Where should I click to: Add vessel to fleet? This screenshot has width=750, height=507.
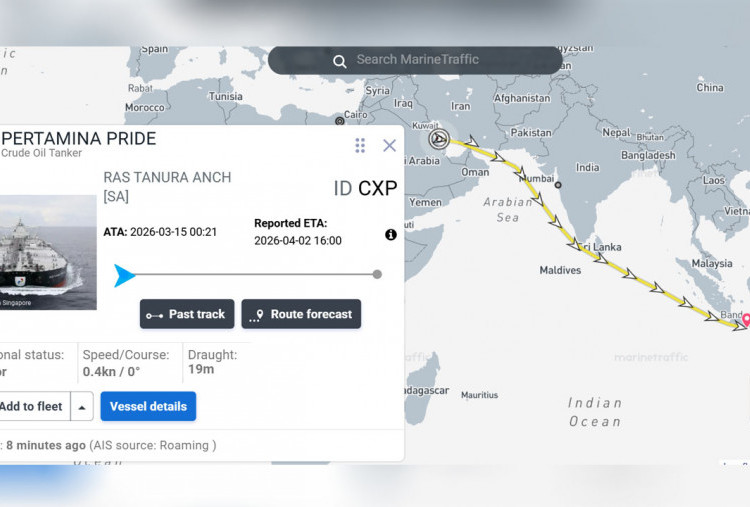tap(33, 406)
